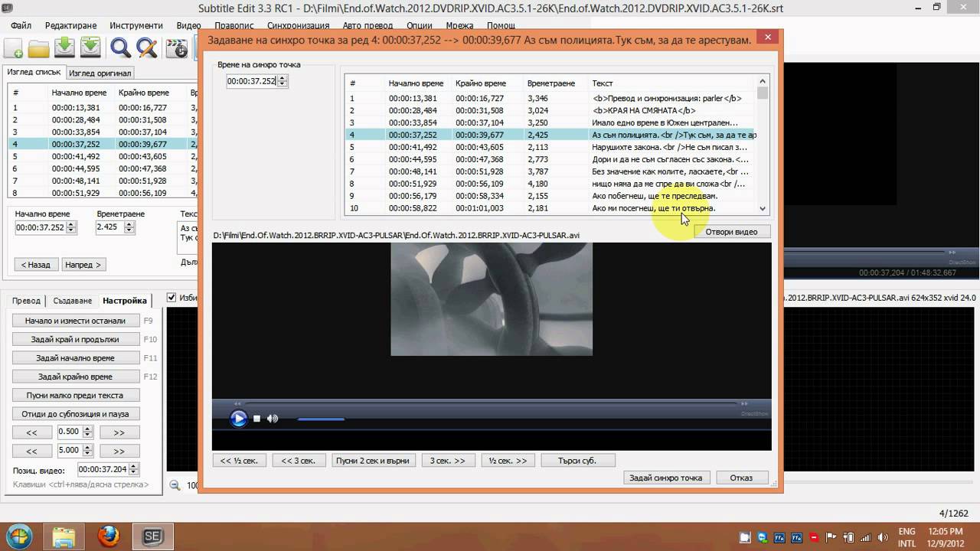Click the ENG INTL language indicator
980x551 pixels.
pyautogui.click(x=906, y=536)
